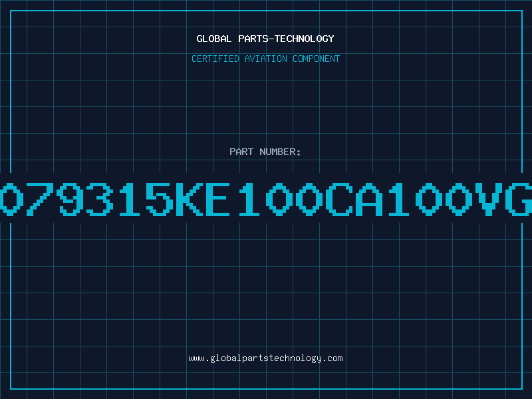Select the CERTIFIED AVIATION COMPONENT subtitle
This screenshot has height=399, width=532.
tap(265, 59)
